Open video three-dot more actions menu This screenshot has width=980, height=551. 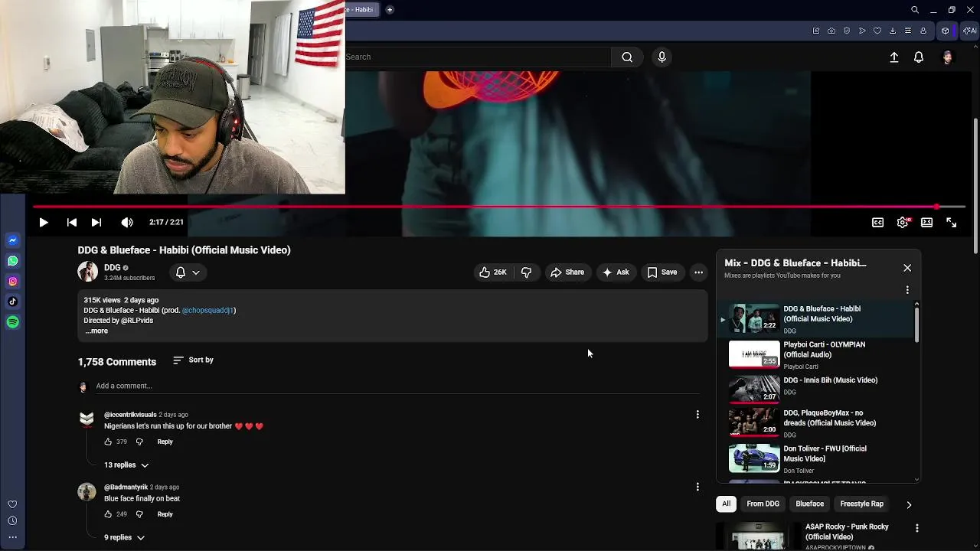(698, 272)
